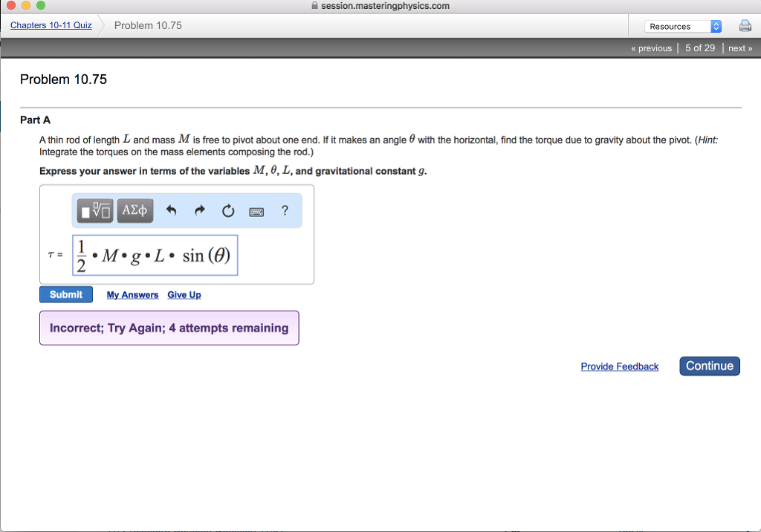The width and height of the screenshot is (761, 532).
Task: Click the session.masteringphysics.com address text
Action: coord(386,6)
